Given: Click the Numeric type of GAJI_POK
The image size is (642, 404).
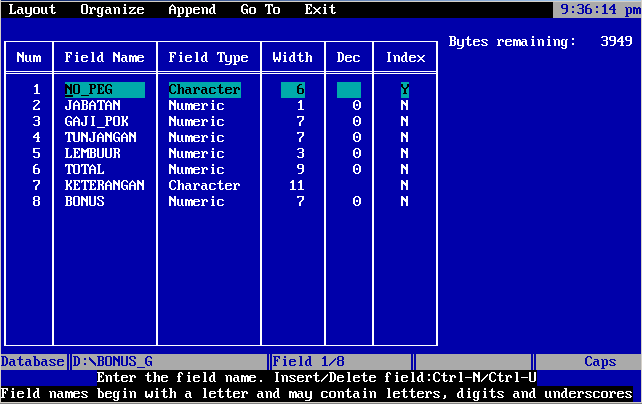Looking at the screenshot, I should 197,122.
